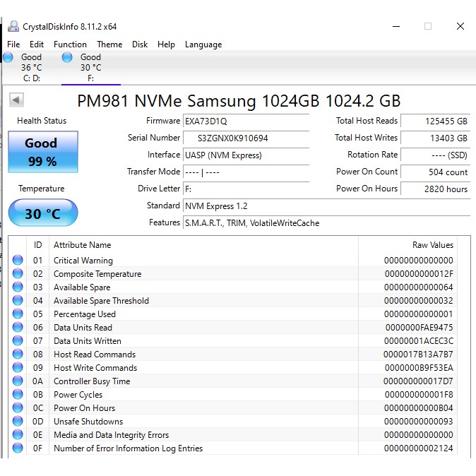Click status orb for Data Units Read row

tap(18, 327)
